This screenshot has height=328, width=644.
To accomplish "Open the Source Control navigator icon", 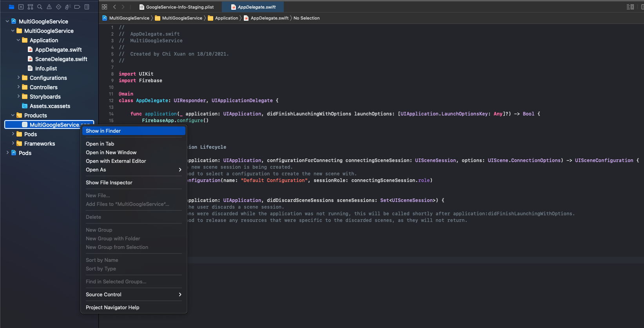I will [21, 7].
